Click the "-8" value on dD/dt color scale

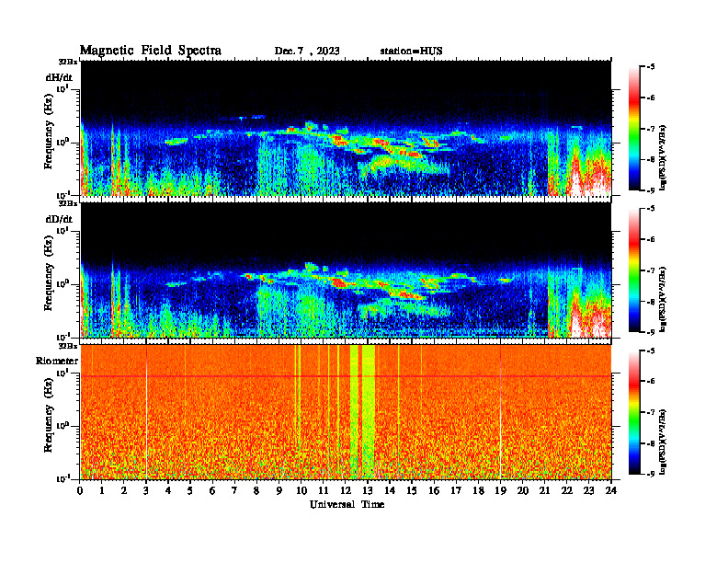[651, 301]
